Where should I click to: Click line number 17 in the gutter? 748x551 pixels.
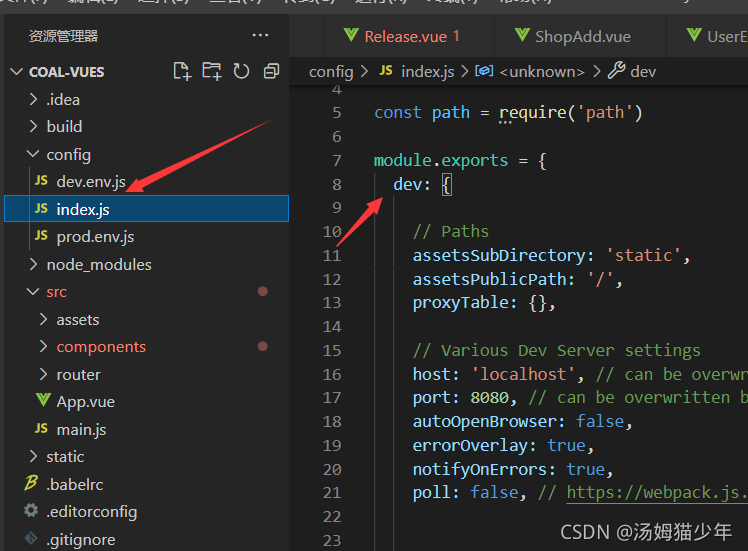pyautogui.click(x=332, y=397)
